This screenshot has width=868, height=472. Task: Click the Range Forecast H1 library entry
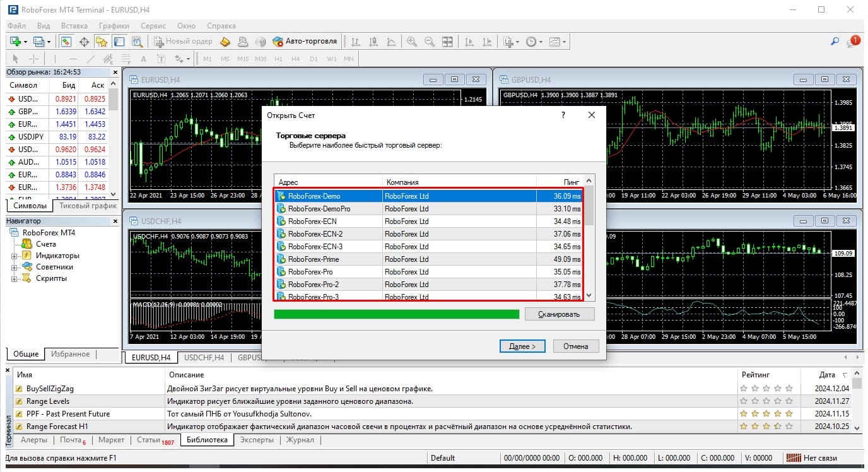pyautogui.click(x=53, y=427)
